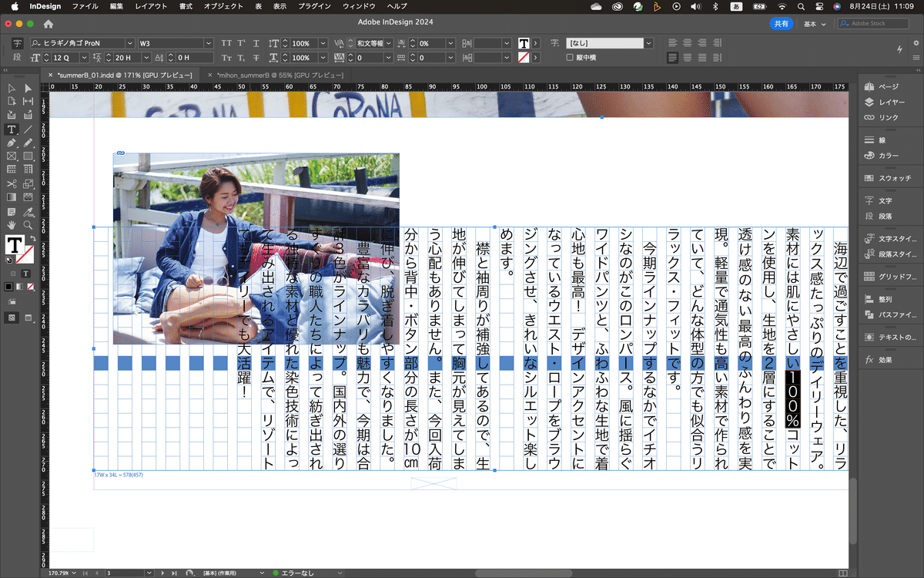Select the Free Transform tool
924x578 pixels.
[x=28, y=183]
